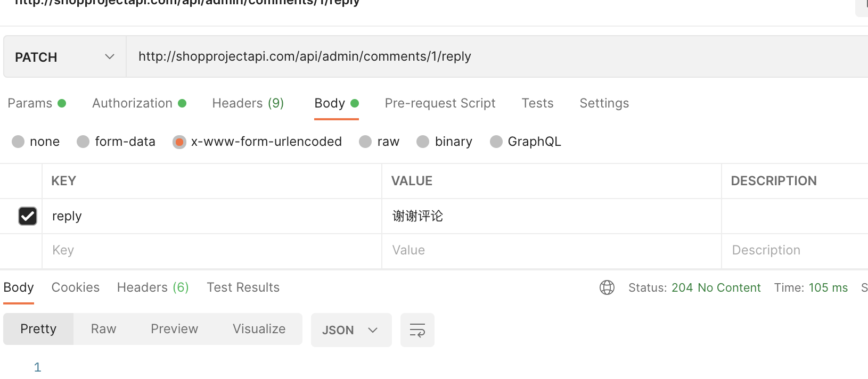Open the Test Results tab
Screen dimensions: 868x379
(243, 287)
